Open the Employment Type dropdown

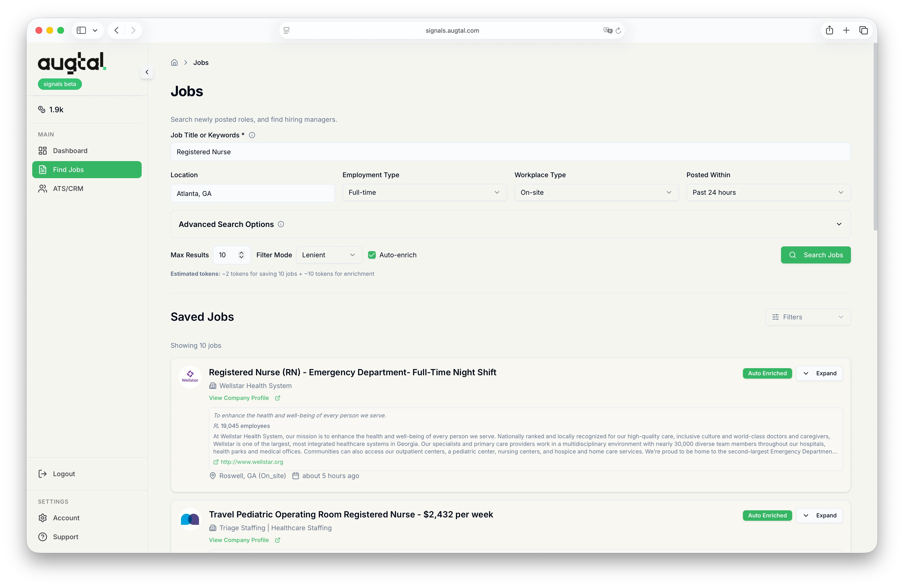pyautogui.click(x=424, y=192)
